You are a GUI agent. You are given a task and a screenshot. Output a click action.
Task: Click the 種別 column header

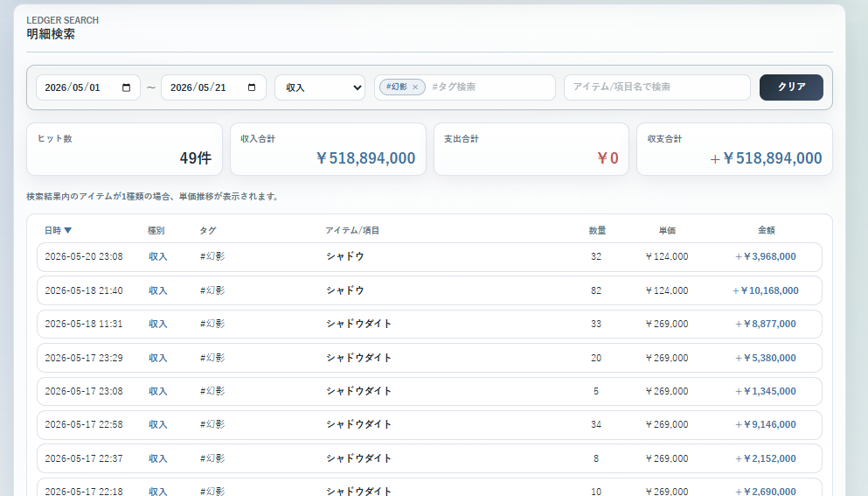[x=156, y=231]
